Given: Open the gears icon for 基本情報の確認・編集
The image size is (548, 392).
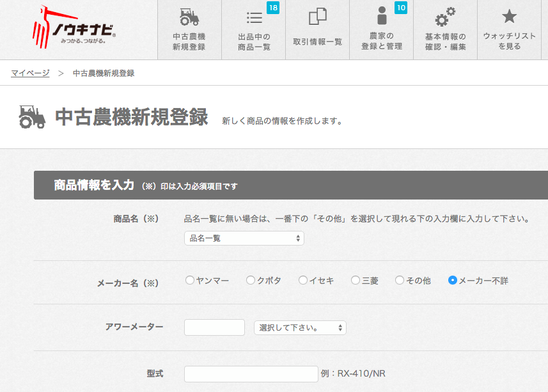Looking at the screenshot, I should 445,17.
